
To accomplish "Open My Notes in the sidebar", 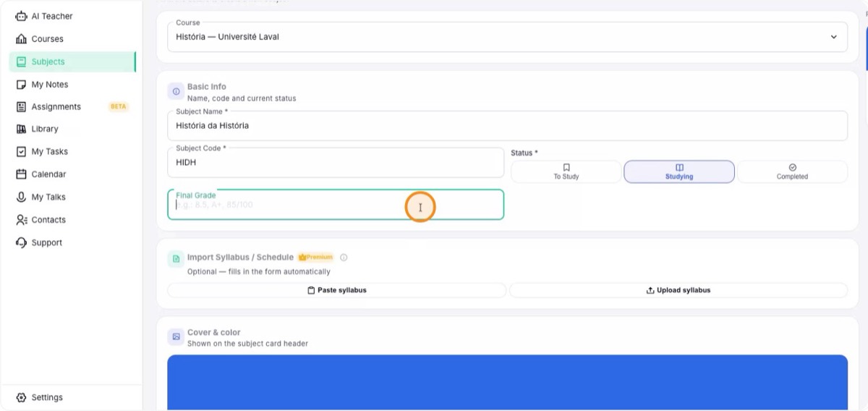I will 72,85.
